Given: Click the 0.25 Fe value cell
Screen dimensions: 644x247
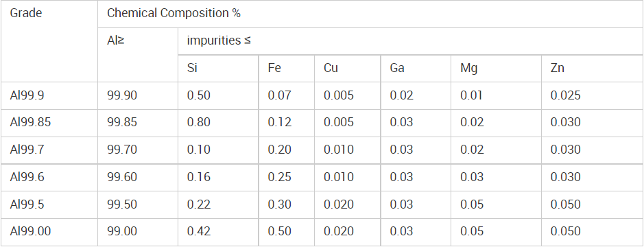Looking at the screenshot, I should pyautogui.click(x=287, y=178).
